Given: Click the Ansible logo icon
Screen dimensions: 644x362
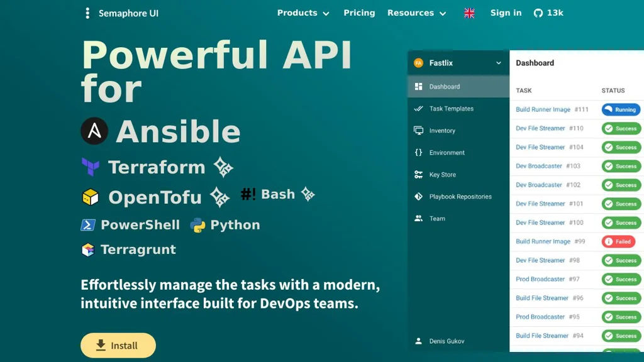Looking at the screenshot, I should click(x=94, y=131).
